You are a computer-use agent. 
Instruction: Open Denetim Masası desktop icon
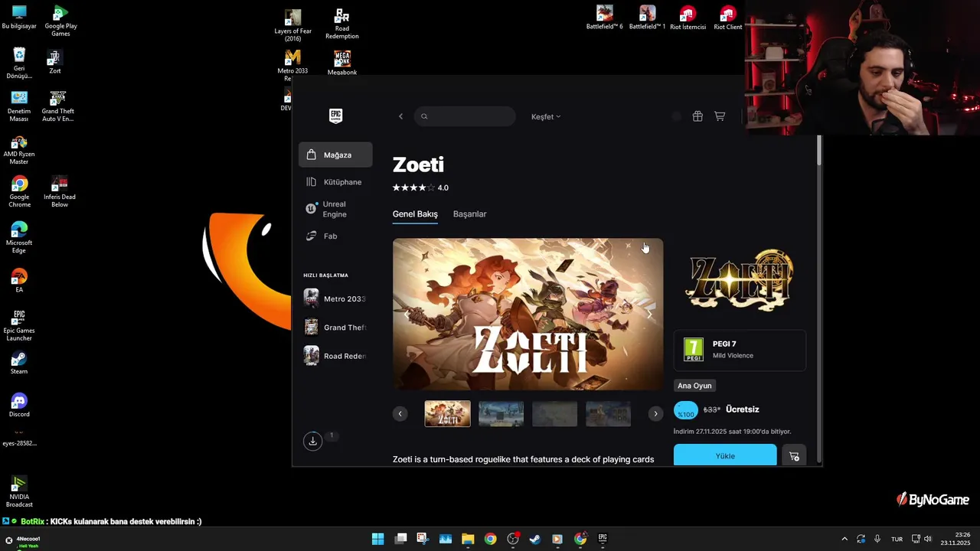19,106
